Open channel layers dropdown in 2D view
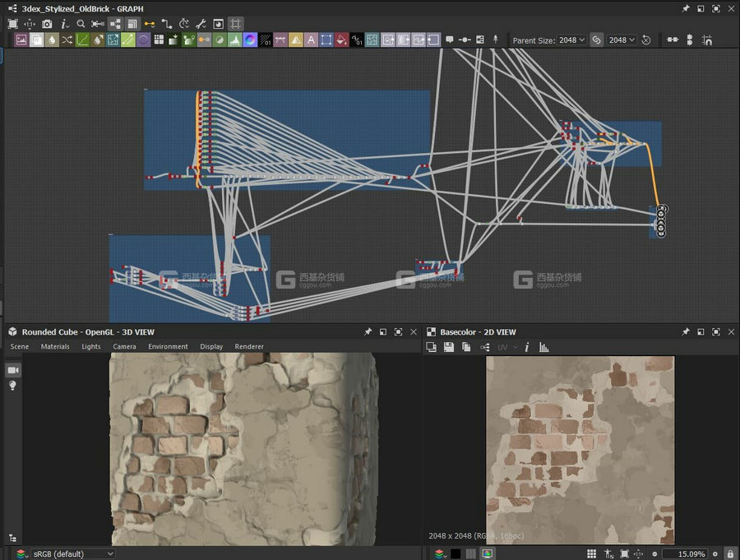This screenshot has width=740, height=560. coord(441,554)
